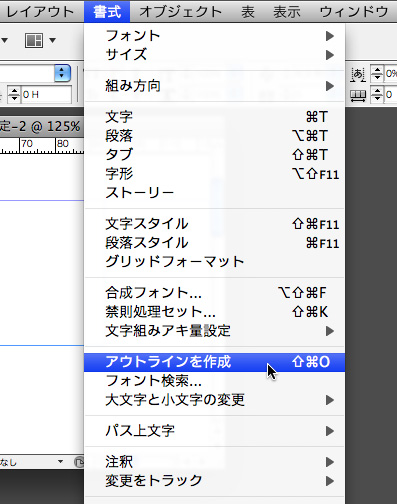
Task: Expand the 組み方向 submenu
Action: 214,86
